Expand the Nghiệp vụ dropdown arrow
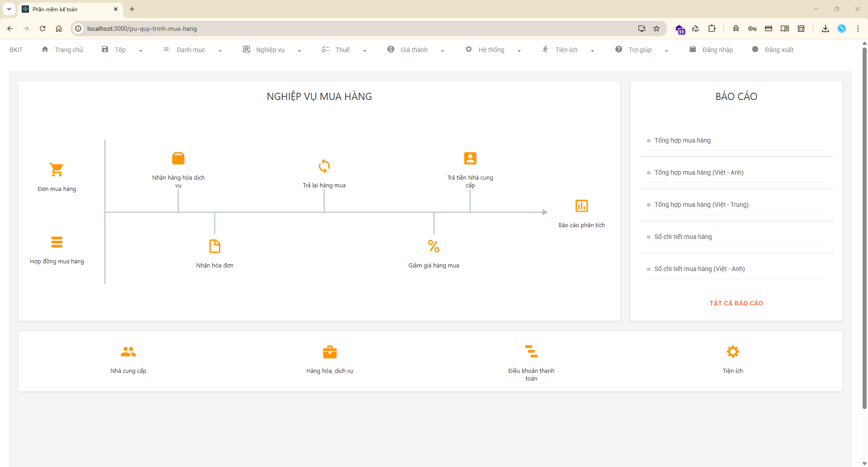 [x=299, y=51]
